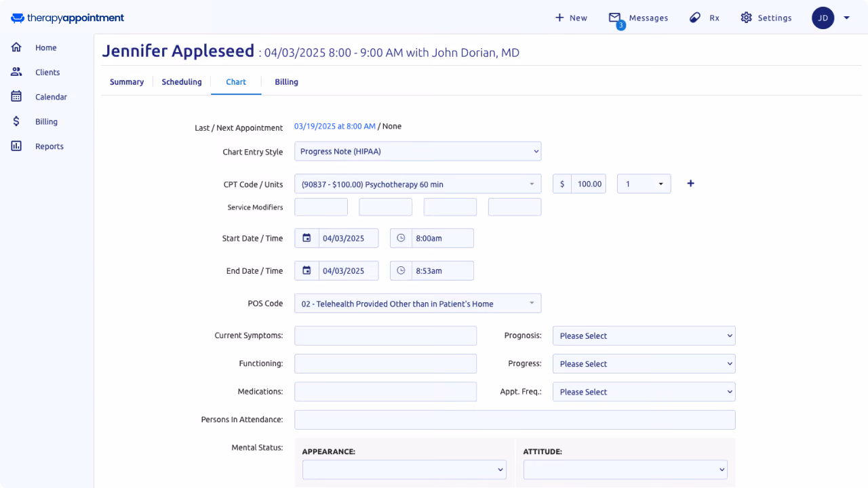The image size is (868, 488).
Task: Open the Progress Please Select dropdown
Action: click(644, 363)
